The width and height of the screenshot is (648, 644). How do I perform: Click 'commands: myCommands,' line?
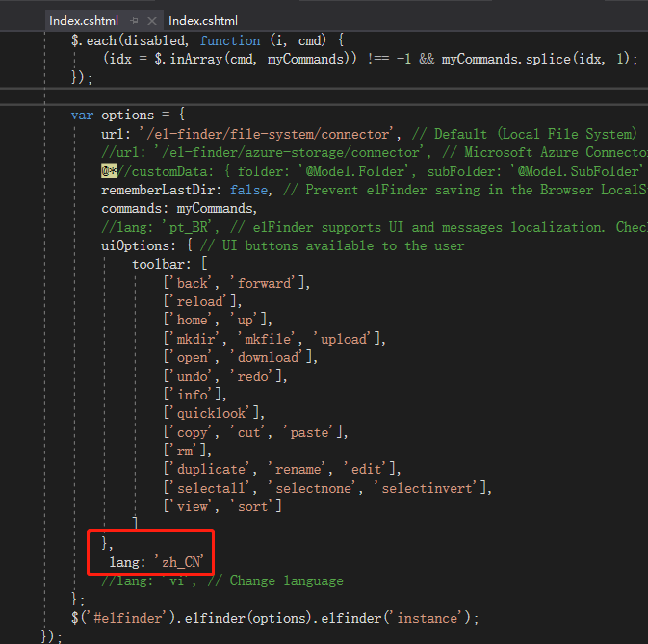(179, 208)
